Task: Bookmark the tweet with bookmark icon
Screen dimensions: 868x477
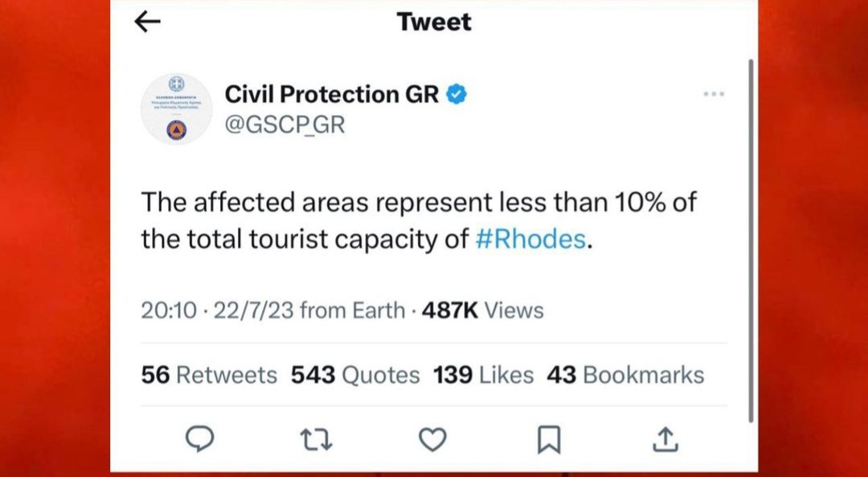Action: click(549, 440)
